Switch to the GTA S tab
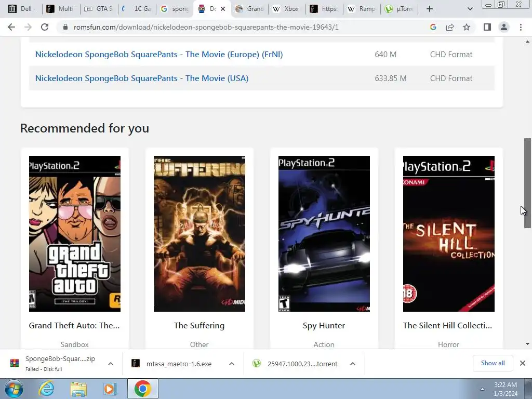The image size is (532, 399). point(99,9)
